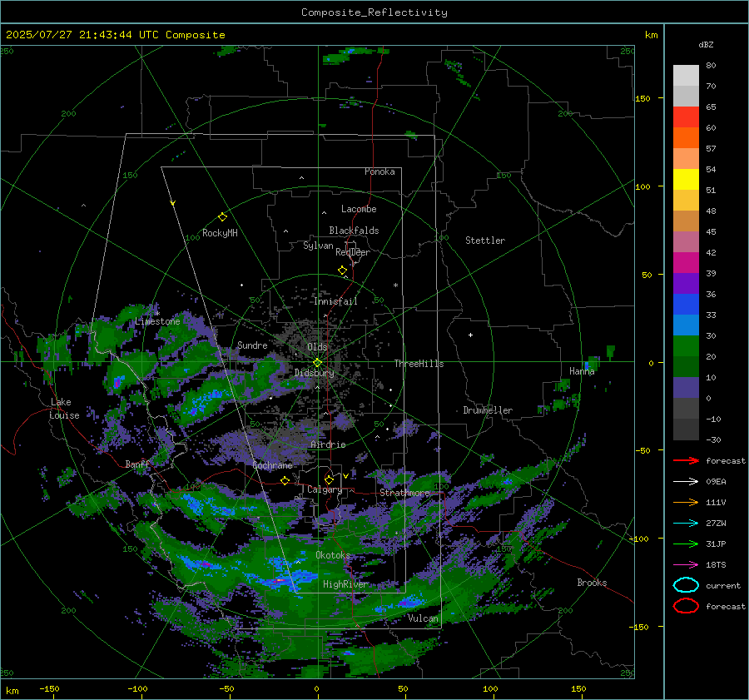749x700 pixels.
Task: Click the white plus marker east of ThreeHills
Action: click(470, 335)
